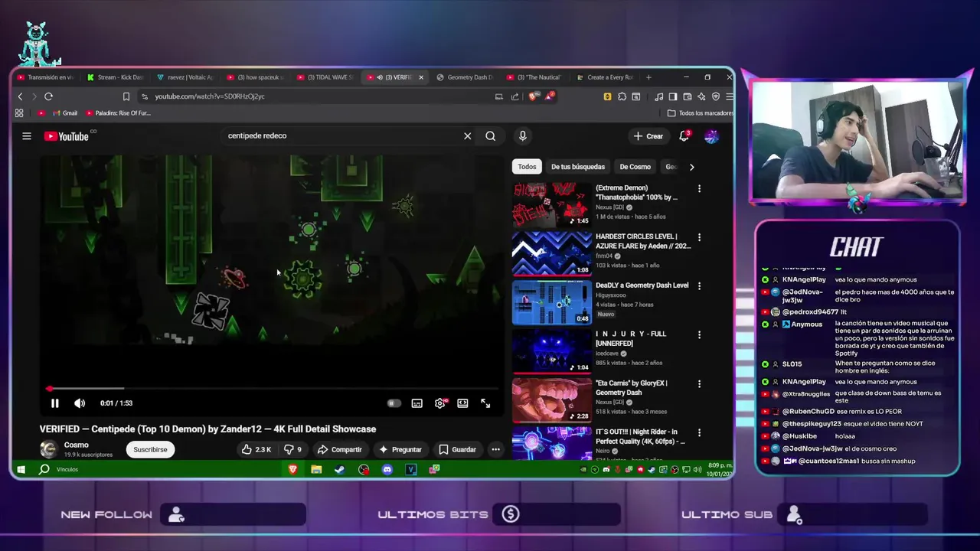
Task: Open options for 'DeaDLY a Geometry Dash Level'
Action: (699, 286)
